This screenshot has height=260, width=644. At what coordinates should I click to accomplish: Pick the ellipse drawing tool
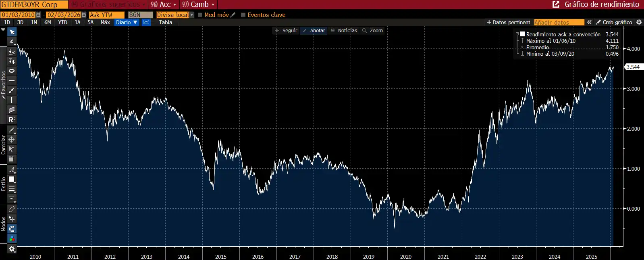(x=12, y=71)
